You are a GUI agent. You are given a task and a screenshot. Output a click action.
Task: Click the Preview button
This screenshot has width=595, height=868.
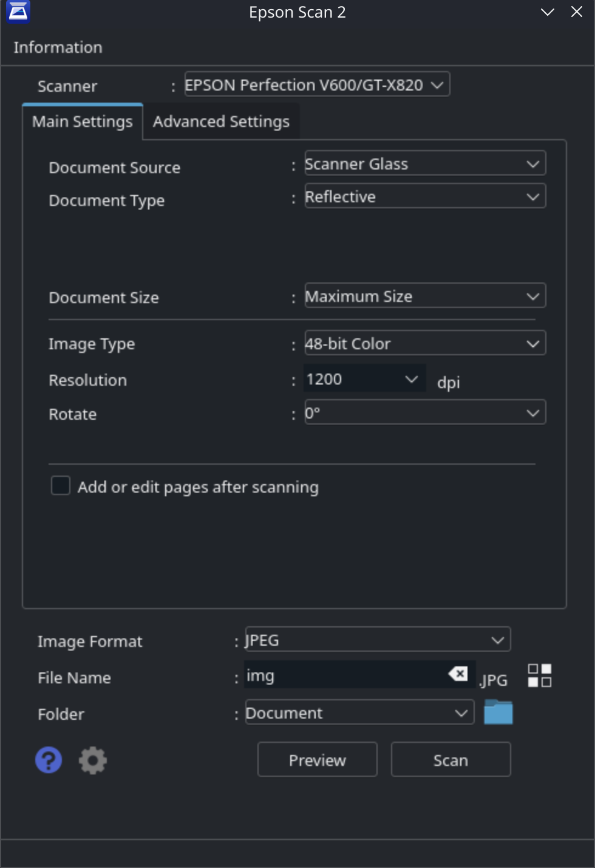tap(318, 759)
